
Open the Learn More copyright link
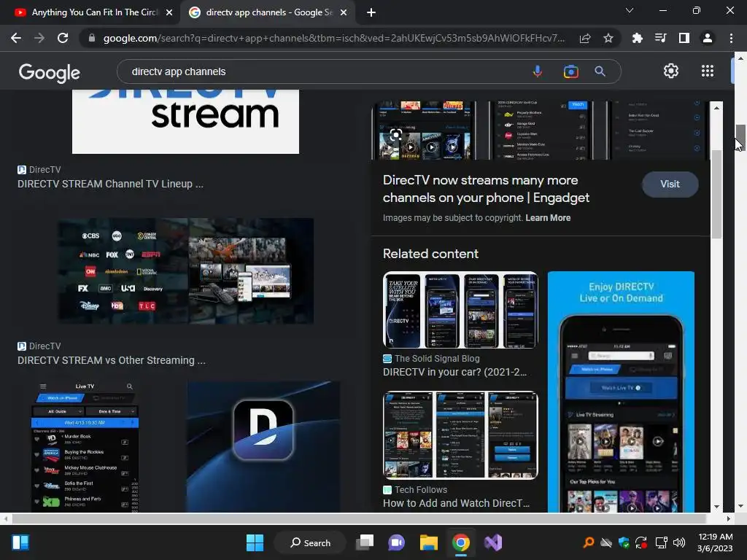pyautogui.click(x=548, y=217)
